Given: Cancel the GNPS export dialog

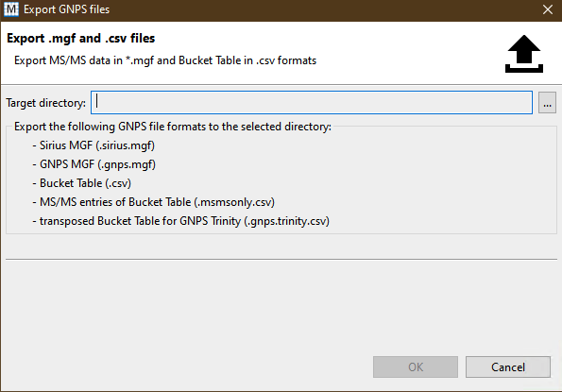Looking at the screenshot, I should tap(508, 366).
